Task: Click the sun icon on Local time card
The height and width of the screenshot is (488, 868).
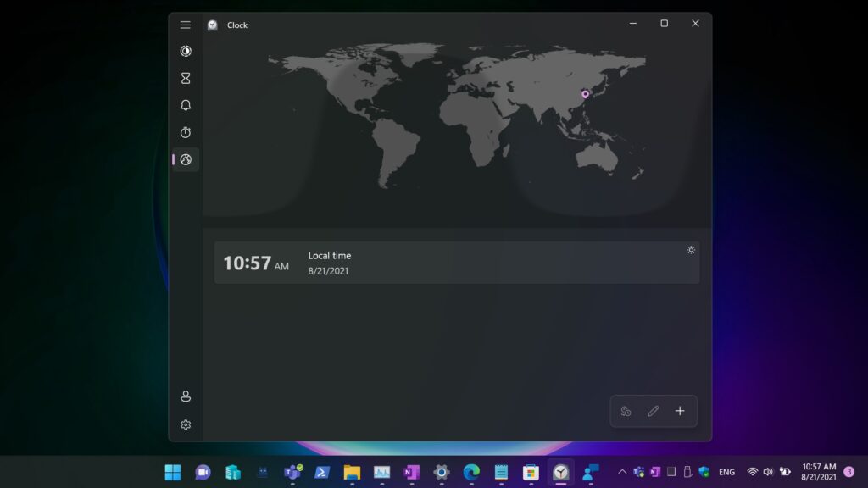Action: 691,250
